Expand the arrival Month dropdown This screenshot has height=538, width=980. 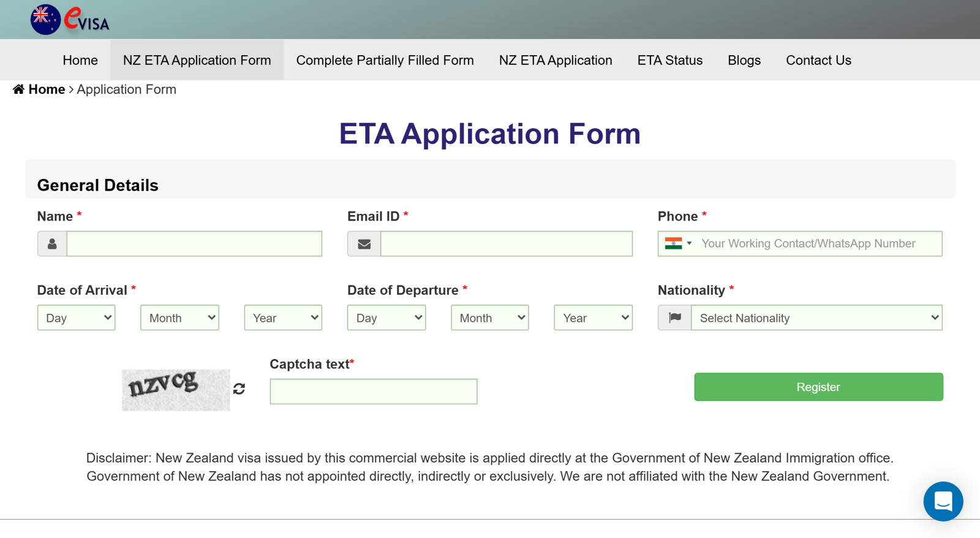coord(179,318)
